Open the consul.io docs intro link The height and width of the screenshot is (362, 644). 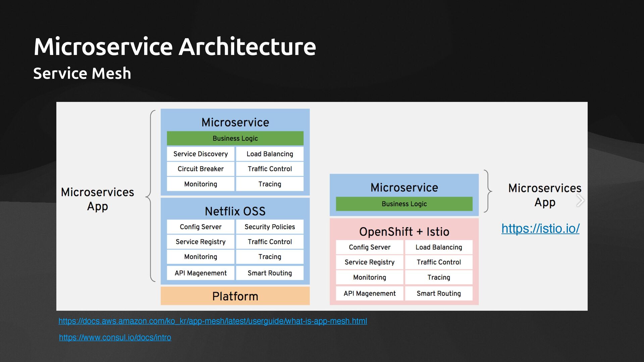click(115, 338)
